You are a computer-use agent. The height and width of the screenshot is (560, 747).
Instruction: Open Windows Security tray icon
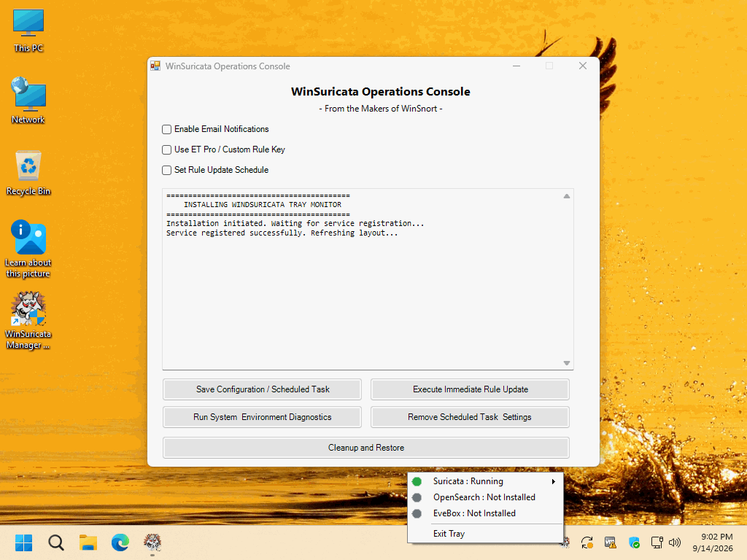pos(634,542)
